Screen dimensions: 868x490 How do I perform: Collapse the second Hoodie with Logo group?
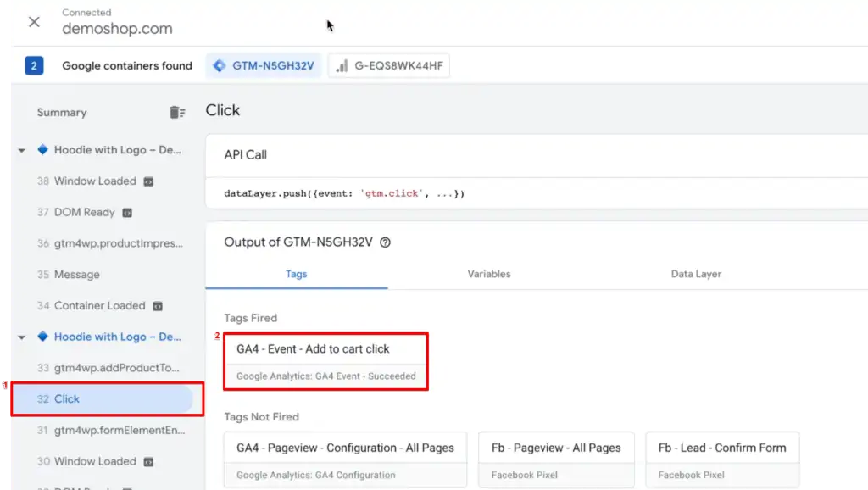coord(21,337)
